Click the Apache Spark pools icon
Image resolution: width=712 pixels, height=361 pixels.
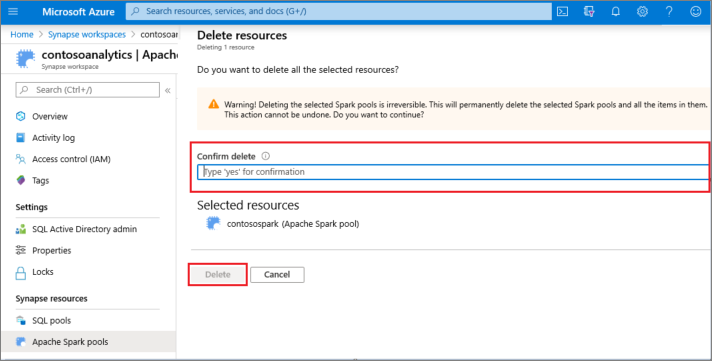(x=20, y=341)
